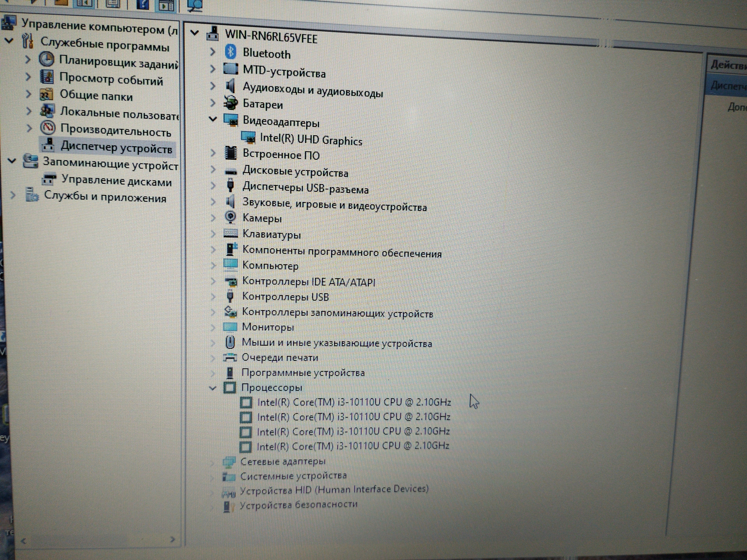Click left-panel scrollbar left arrow
Image resolution: width=747 pixels, height=560 pixels.
(23, 541)
